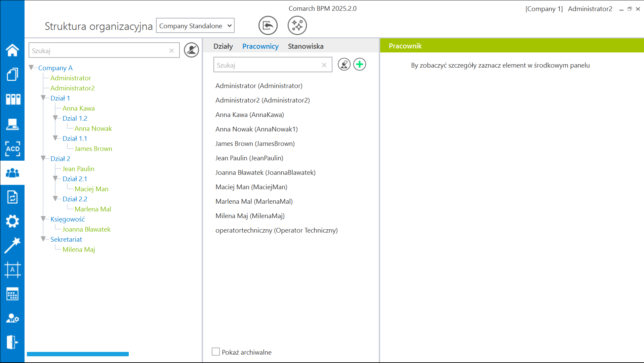Open the Documents icon in sidebar
Screen dimensions: 644x363
pyautogui.click(x=12, y=74)
